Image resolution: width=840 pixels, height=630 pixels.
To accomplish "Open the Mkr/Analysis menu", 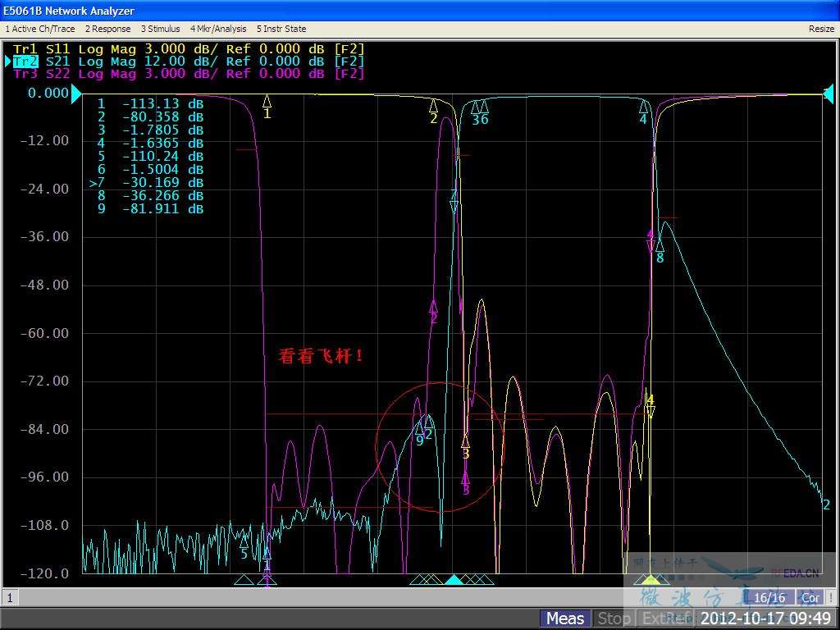I will coord(218,29).
